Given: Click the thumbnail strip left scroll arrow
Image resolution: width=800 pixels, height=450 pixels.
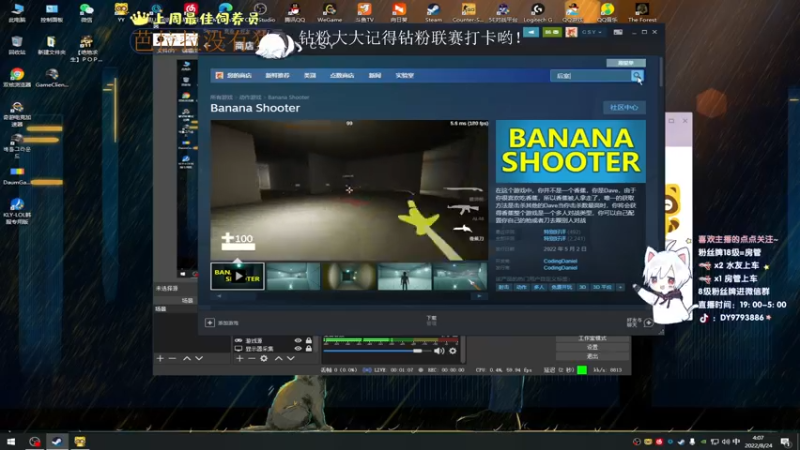Looking at the screenshot, I should coord(219,296).
